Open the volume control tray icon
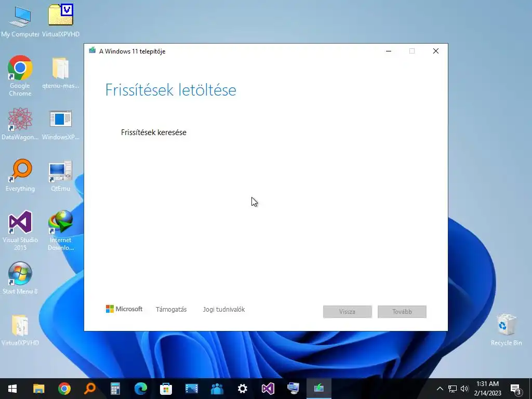Screen dimensions: 532x399 tap(464, 389)
